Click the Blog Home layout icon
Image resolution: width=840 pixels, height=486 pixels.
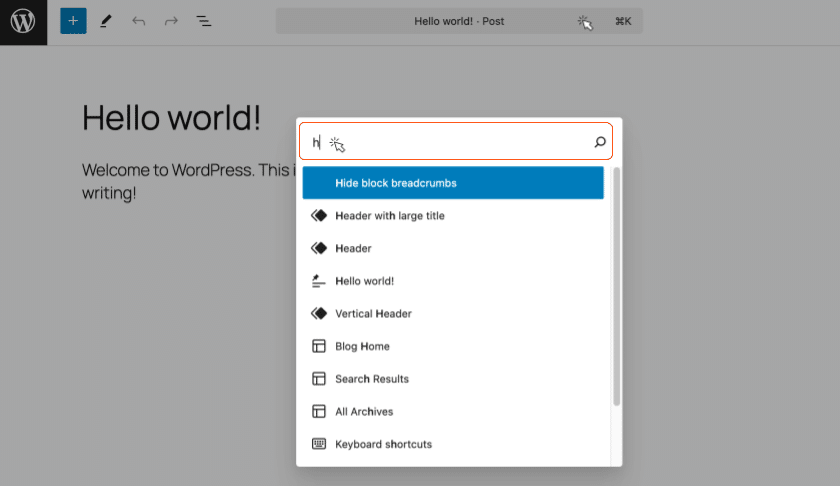click(319, 346)
